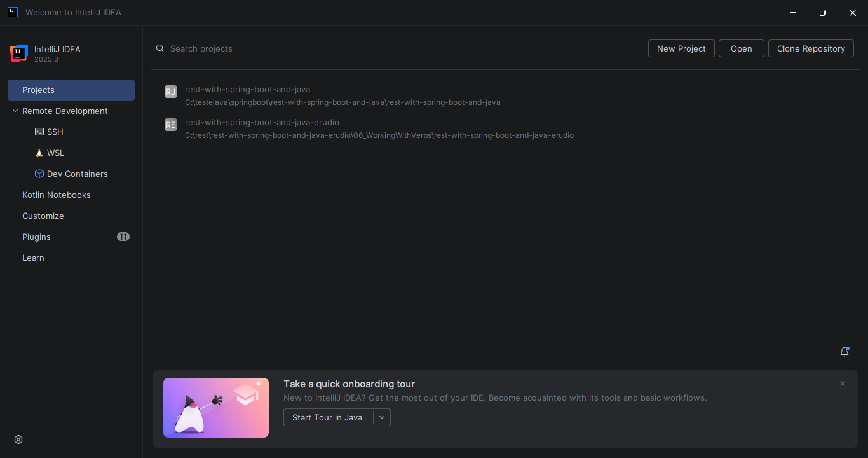
Task: Open the notifications bell icon
Action: 844,352
